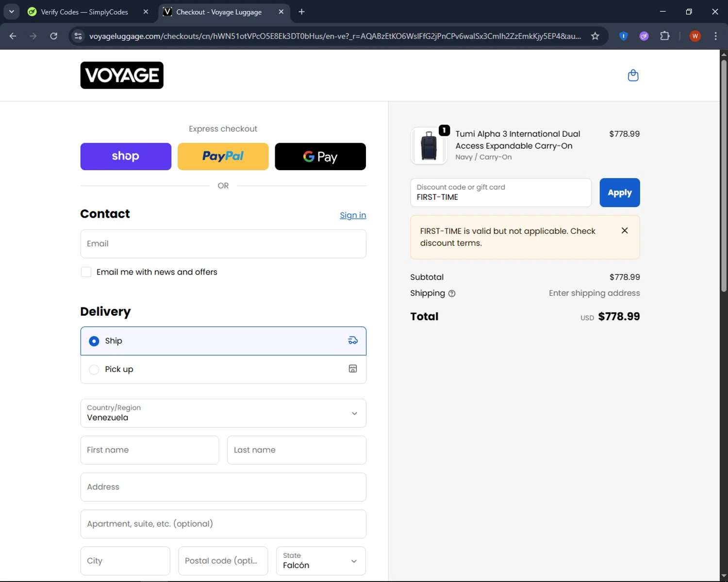This screenshot has width=728, height=582.
Task: Click the 'Navy / Carry-On' variant text
Action: 483,157
